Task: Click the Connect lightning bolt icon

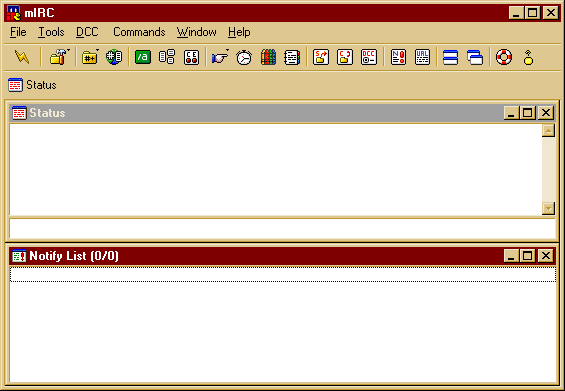Action: [22, 57]
